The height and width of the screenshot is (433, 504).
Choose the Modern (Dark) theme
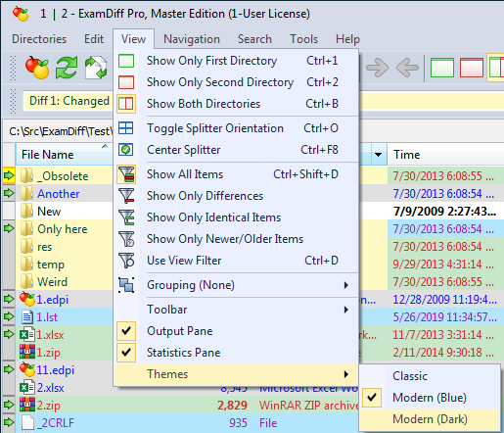click(x=430, y=419)
